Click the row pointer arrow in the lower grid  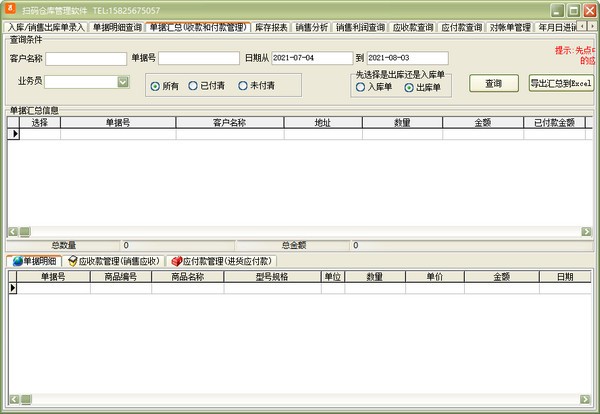13,288
